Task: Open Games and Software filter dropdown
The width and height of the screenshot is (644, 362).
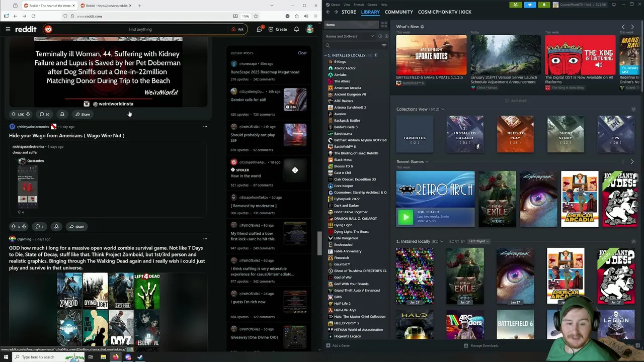Action: coord(349,36)
